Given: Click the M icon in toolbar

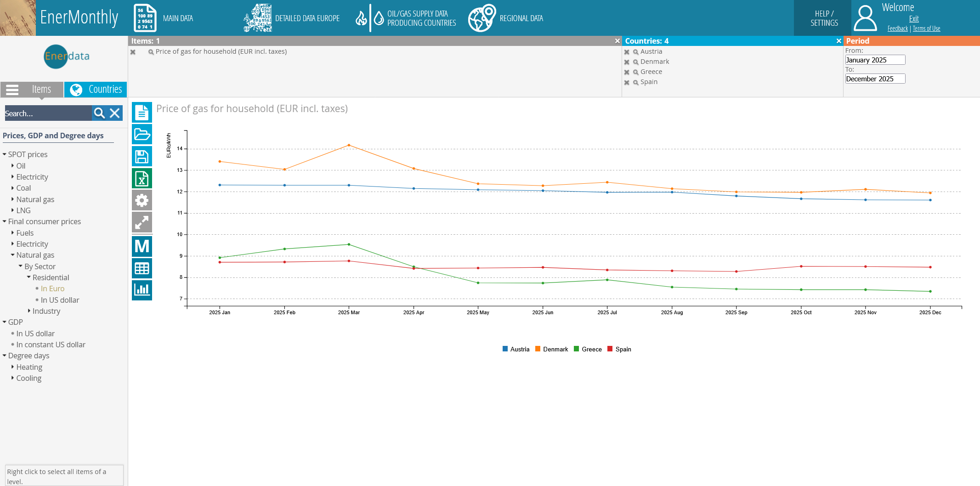Looking at the screenshot, I should 142,247.
